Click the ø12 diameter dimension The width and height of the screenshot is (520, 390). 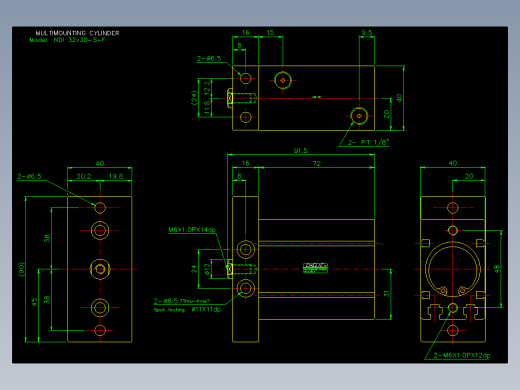207,269
